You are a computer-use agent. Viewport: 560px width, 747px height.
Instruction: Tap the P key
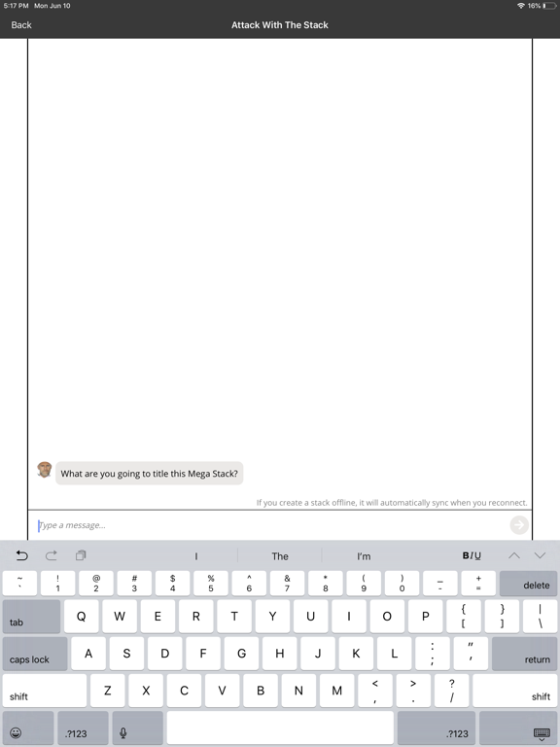pos(425,616)
